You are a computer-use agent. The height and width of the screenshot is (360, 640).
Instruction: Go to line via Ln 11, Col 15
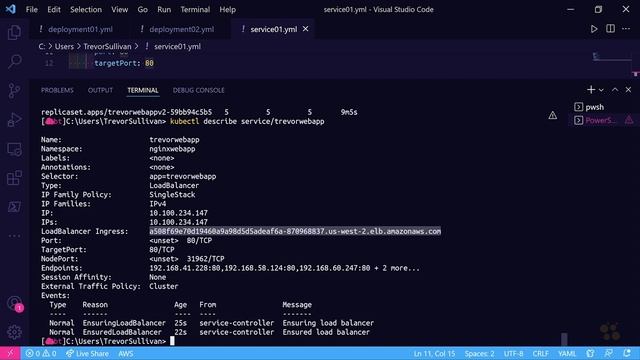tap(434, 353)
